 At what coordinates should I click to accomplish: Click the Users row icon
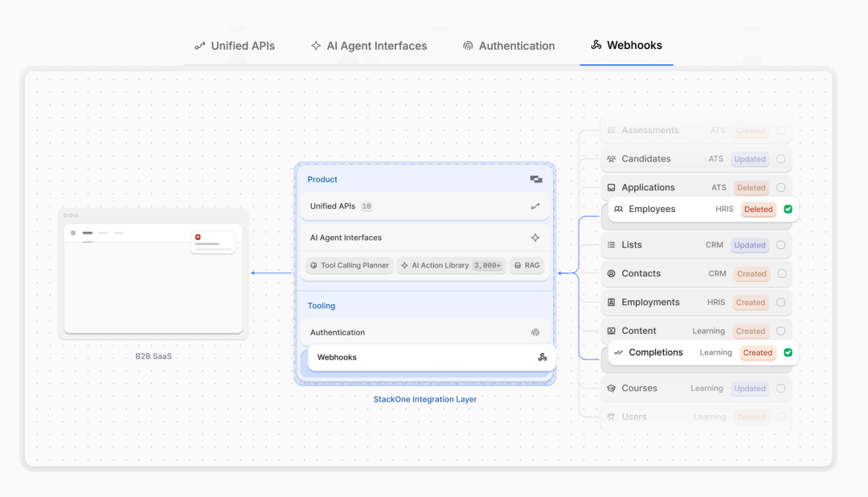click(611, 417)
